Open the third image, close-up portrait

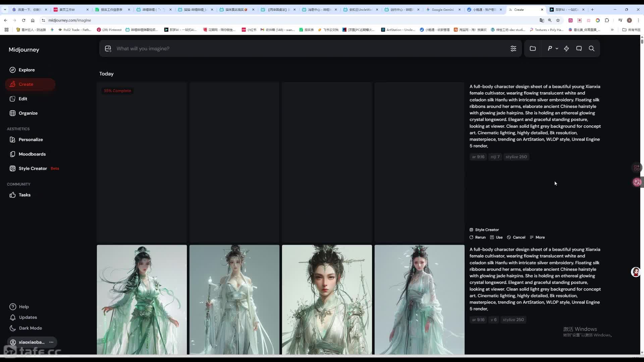[327, 300]
